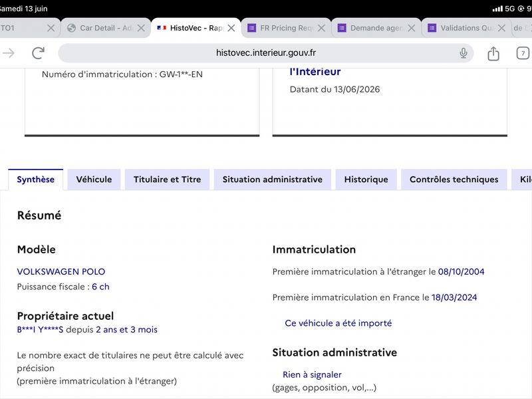Close the Validations tab
This screenshot has height=399, width=532.
click(502, 28)
